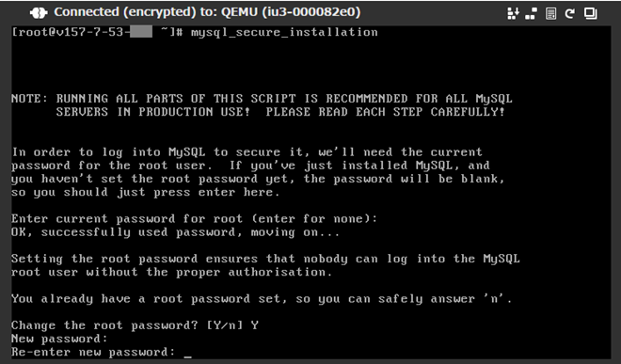Image resolution: width=621 pixels, height=364 pixels.
Task: Send Ctrl+Alt+Del with the three-squares icon
Action: (531, 13)
